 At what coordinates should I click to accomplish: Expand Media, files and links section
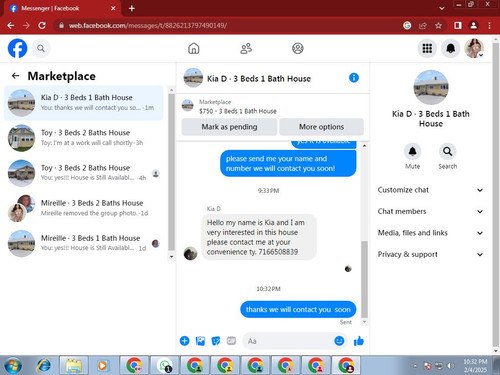pyautogui.click(x=430, y=233)
